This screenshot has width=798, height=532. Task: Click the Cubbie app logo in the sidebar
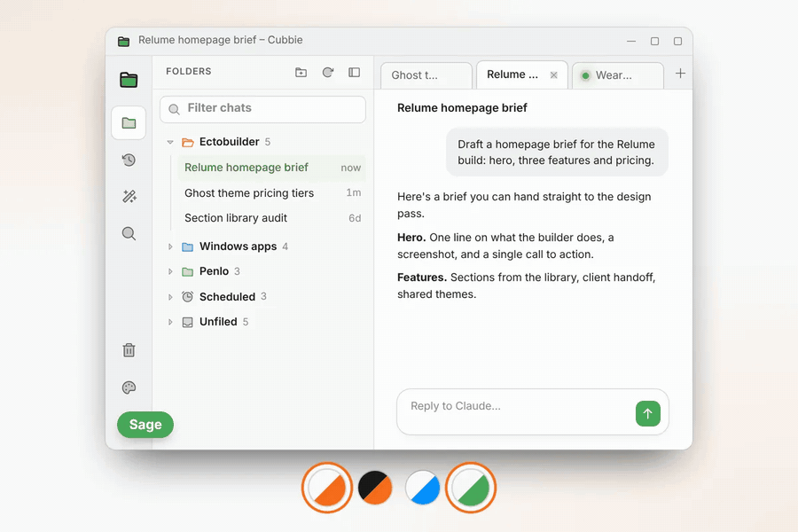[129, 80]
